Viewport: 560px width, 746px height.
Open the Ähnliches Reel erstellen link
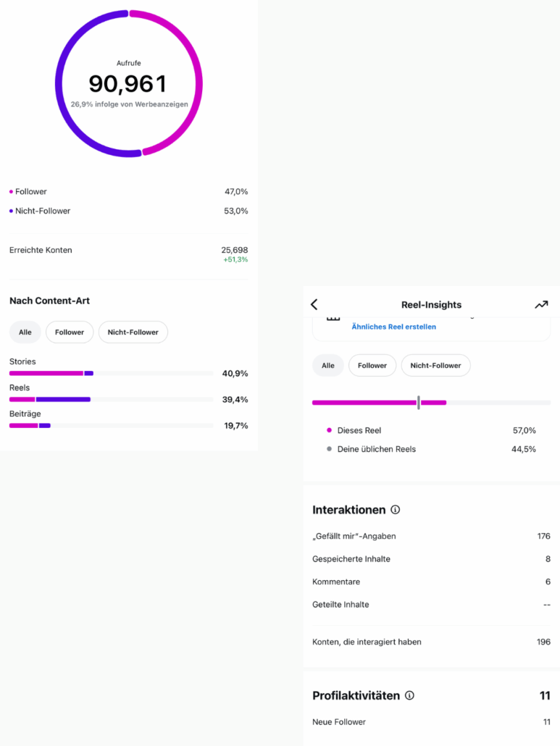(394, 327)
